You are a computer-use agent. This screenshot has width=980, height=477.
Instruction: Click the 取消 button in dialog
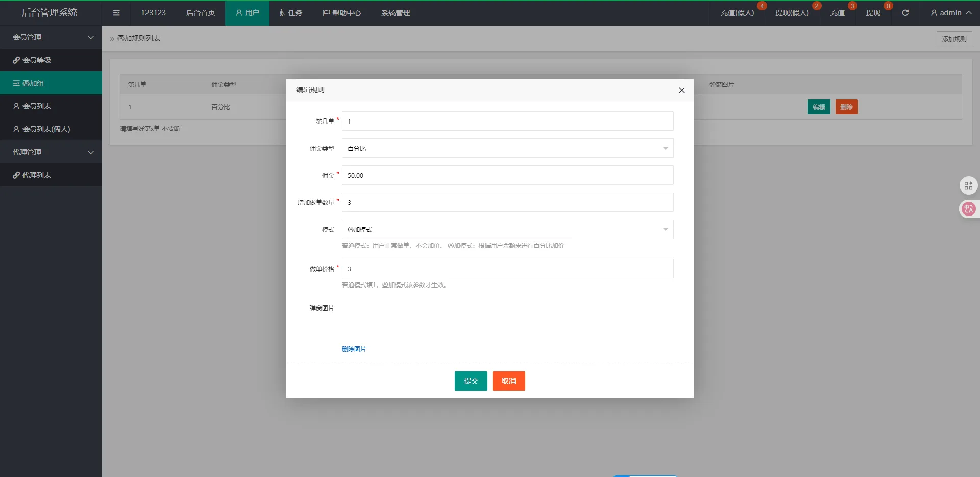tap(508, 381)
